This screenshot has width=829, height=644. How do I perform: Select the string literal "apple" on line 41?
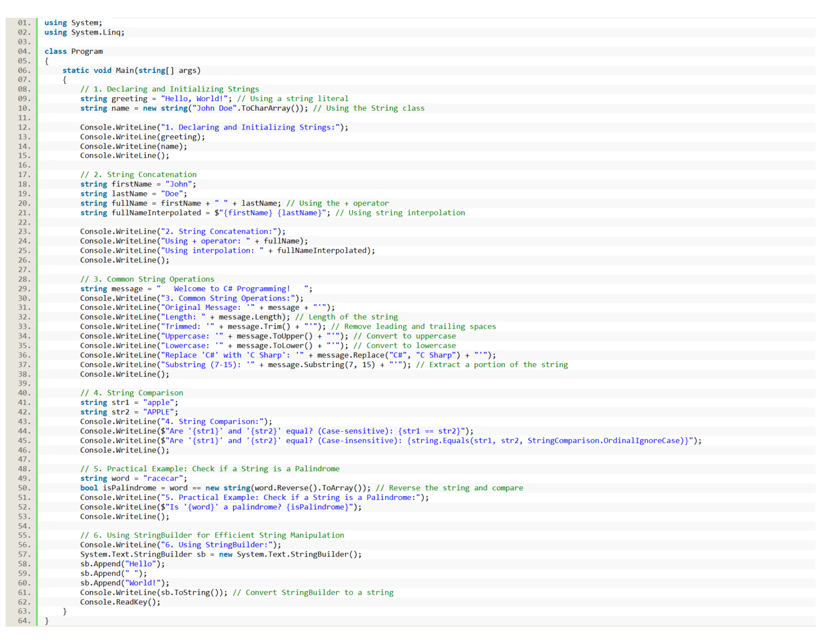159,402
